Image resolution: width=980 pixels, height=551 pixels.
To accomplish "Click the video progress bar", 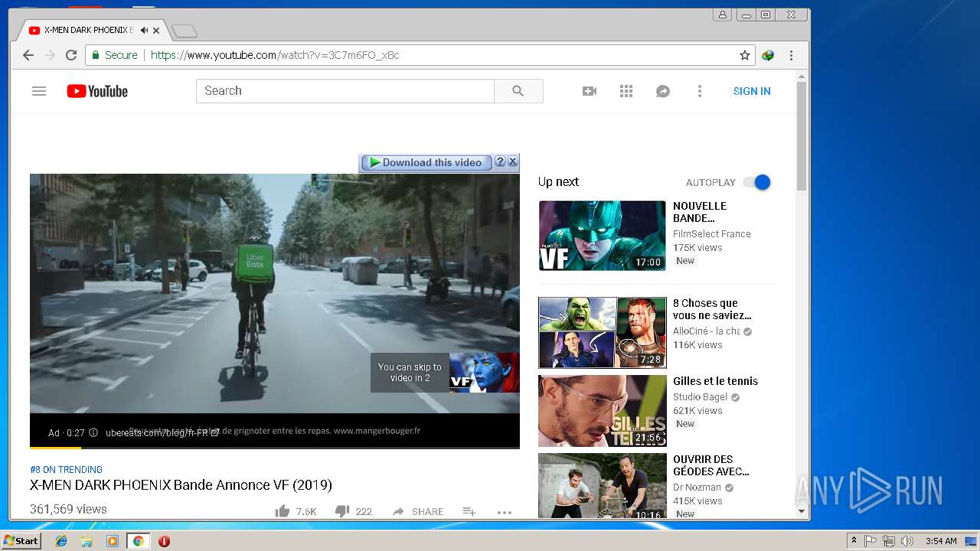I will pos(275,447).
